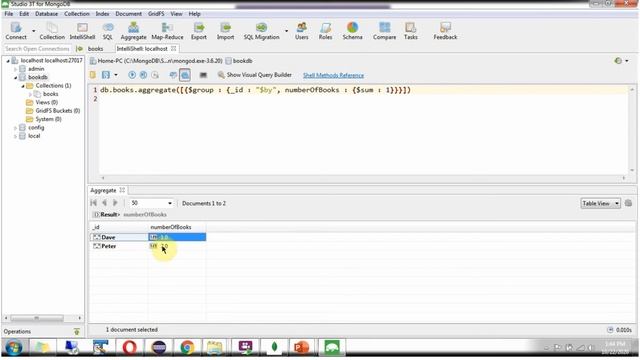Run the entire script with the play icon
Viewport: 640px width, 360px height.
tap(132, 75)
